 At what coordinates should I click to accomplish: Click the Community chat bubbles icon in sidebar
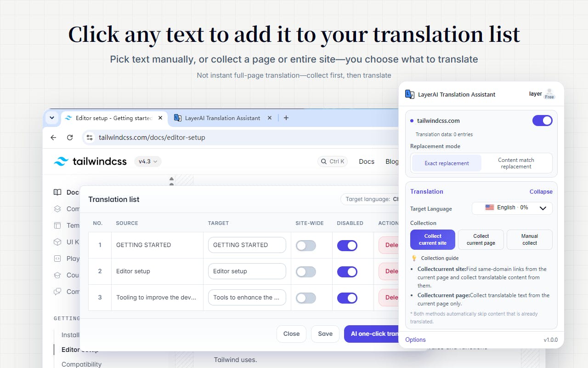click(57, 292)
